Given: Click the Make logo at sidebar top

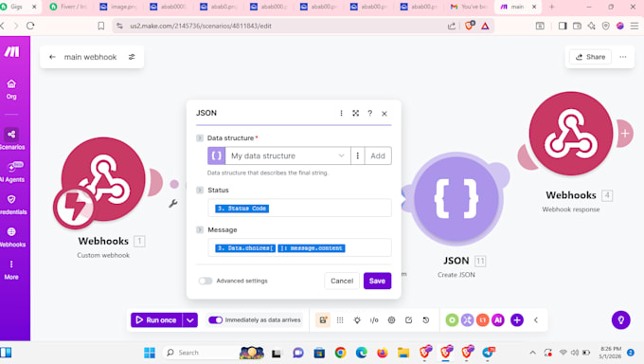Looking at the screenshot, I should (12, 52).
